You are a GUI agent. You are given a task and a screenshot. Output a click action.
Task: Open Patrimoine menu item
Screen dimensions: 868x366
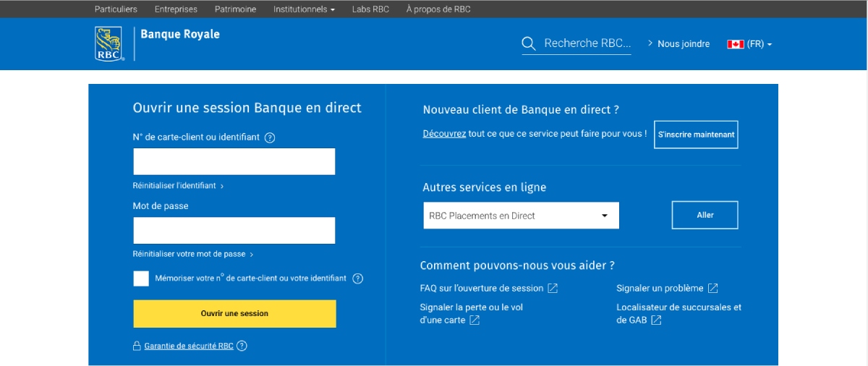[x=235, y=9]
